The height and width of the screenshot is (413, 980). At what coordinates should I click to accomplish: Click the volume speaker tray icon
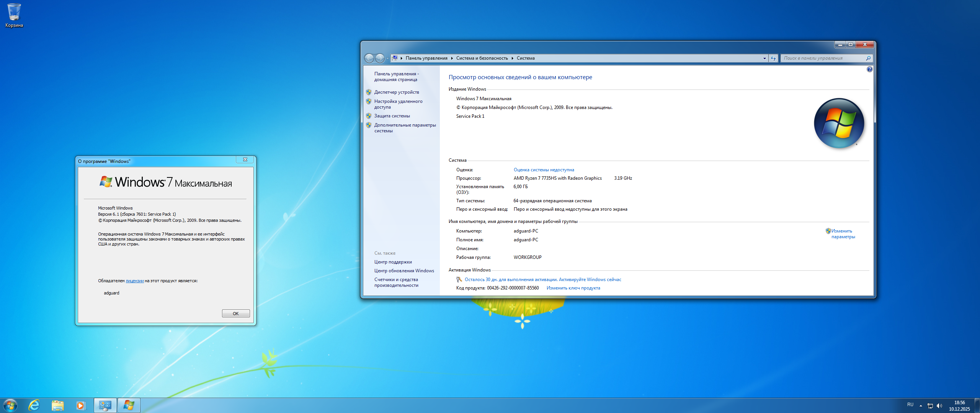point(939,405)
